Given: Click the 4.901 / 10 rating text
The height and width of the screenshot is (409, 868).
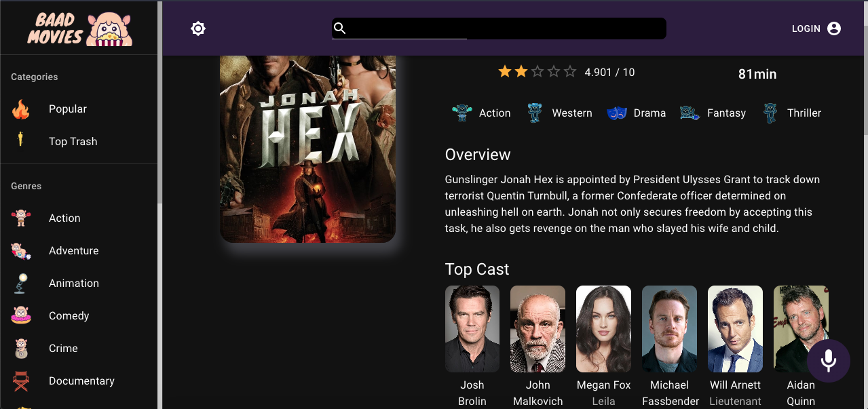Looking at the screenshot, I should tap(609, 73).
